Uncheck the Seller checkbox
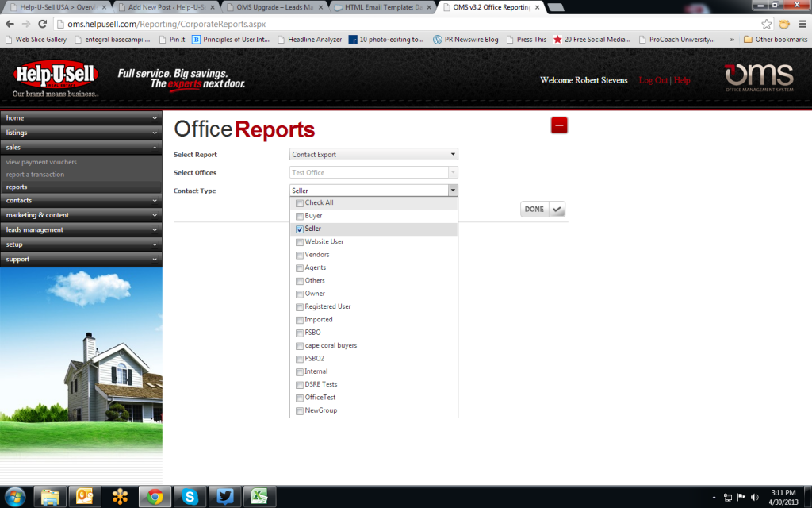The height and width of the screenshot is (508, 812). (x=300, y=229)
